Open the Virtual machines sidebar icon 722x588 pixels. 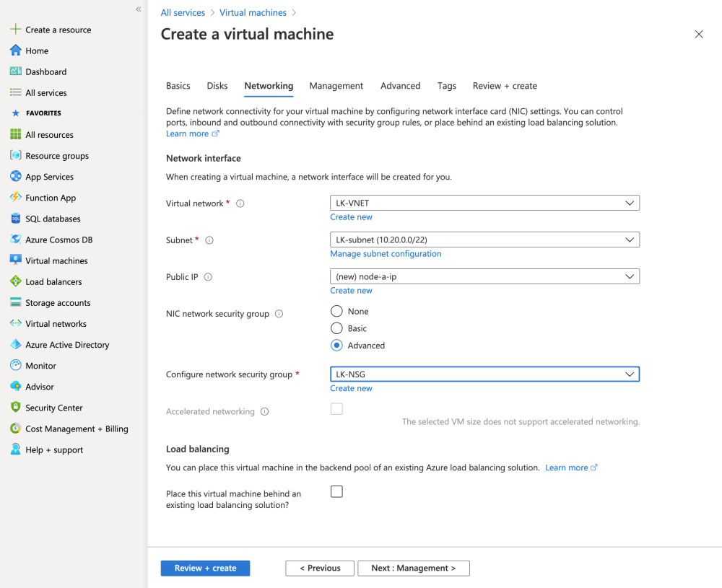pos(15,260)
